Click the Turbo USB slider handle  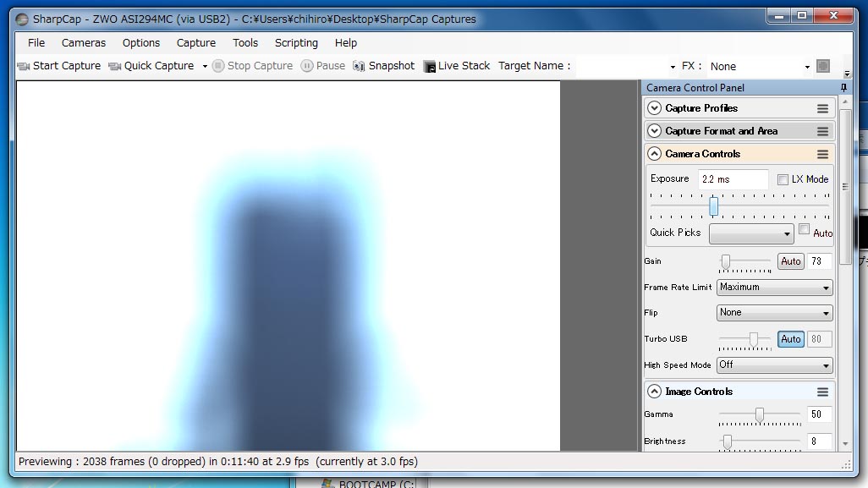754,338
